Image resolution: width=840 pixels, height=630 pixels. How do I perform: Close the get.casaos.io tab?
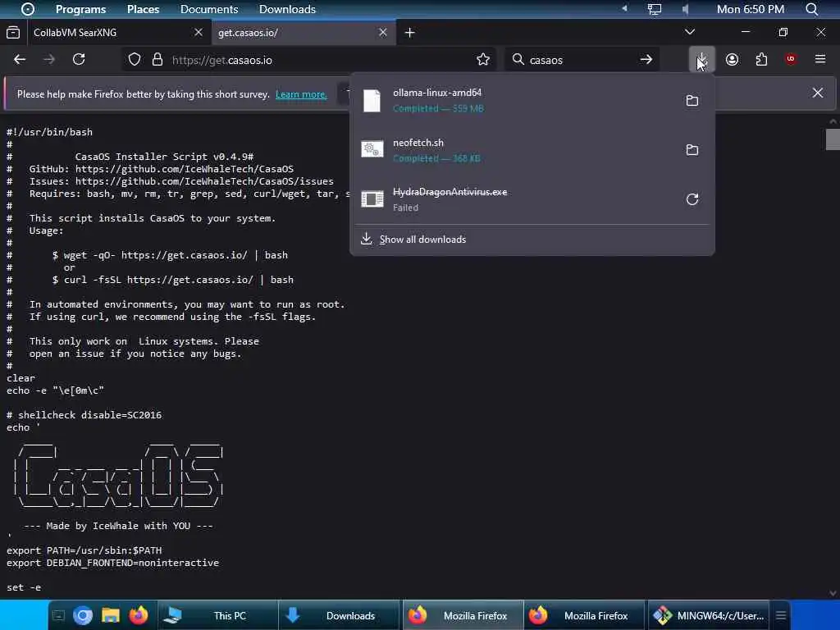pos(382,32)
